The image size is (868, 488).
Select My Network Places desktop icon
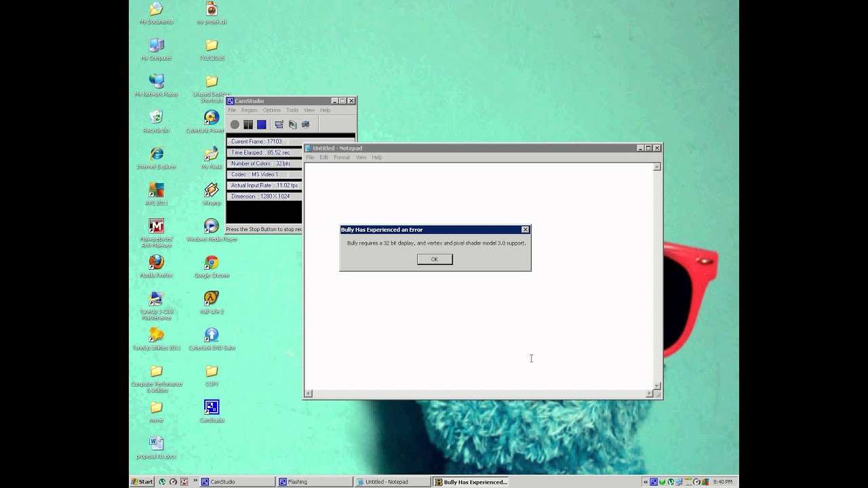(x=156, y=86)
